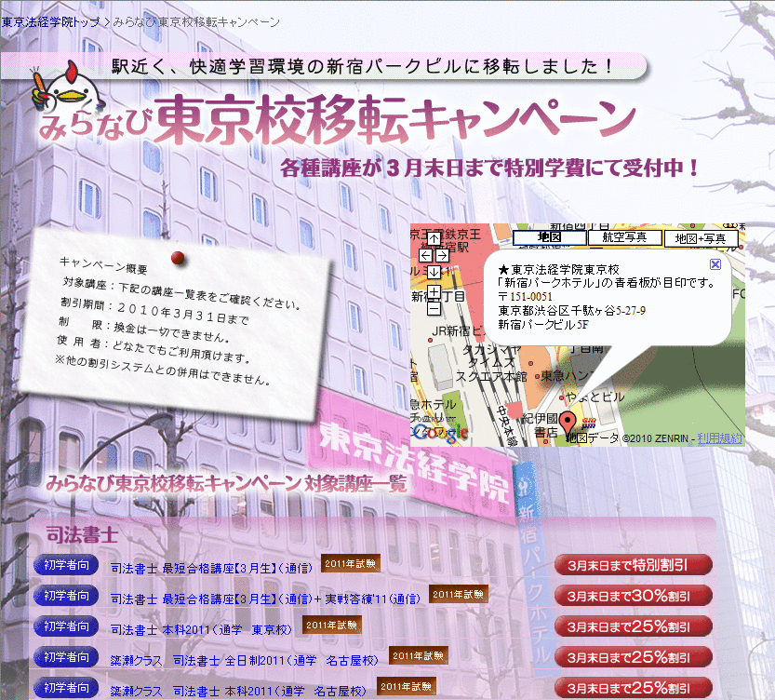This screenshot has height=700, width=775.
Task: Click 駅近く、快適学習環境 banner strip
Action: [x=324, y=66]
